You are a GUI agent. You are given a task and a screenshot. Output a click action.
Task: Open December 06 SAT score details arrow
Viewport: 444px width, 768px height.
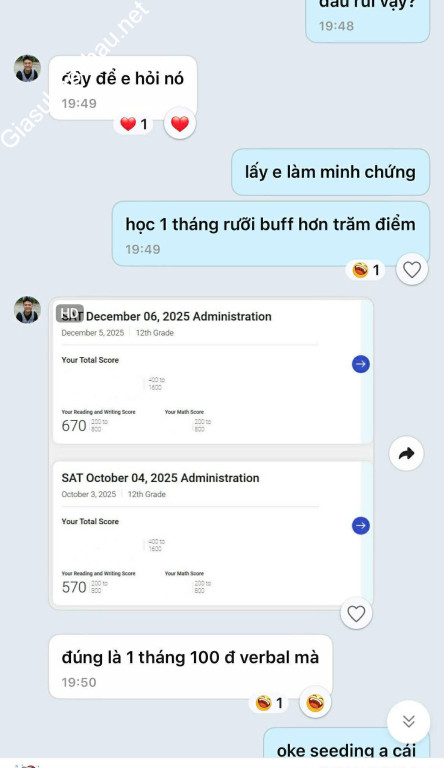pos(361,364)
